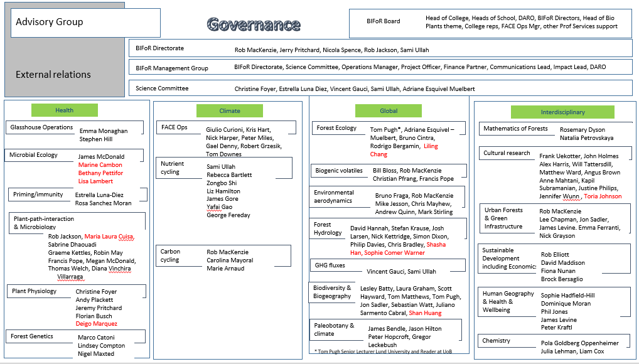Viewport: 639px width, 364px height.
Task: Select the FACE Ops box label
Action: (174, 127)
